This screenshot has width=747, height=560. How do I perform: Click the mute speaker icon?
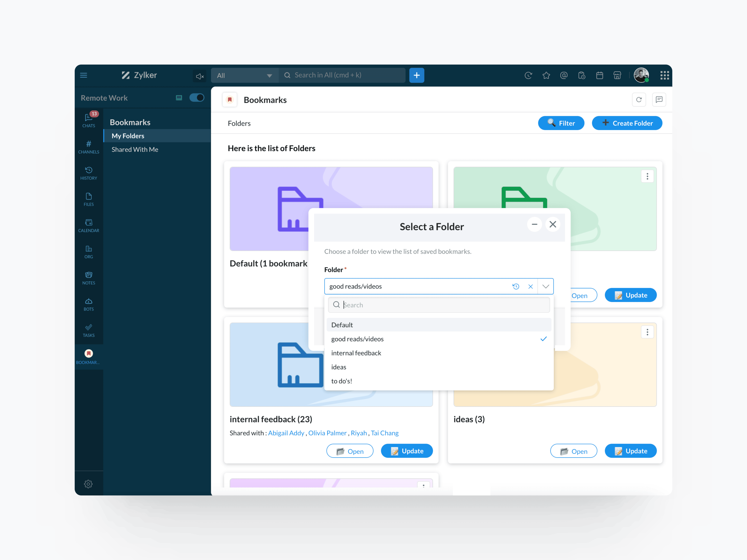[x=200, y=76]
